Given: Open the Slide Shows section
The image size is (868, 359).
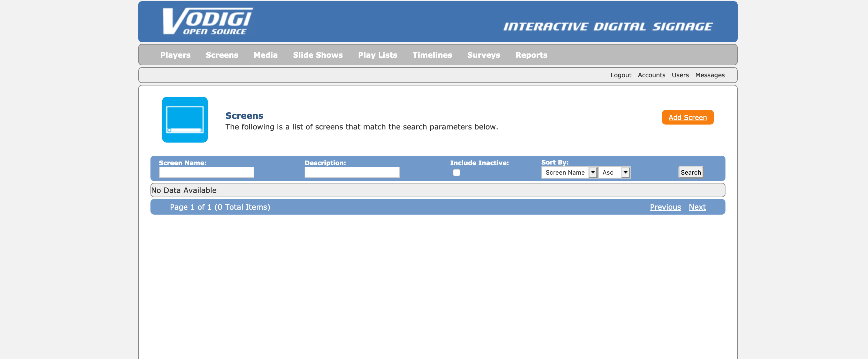Looking at the screenshot, I should (x=317, y=55).
